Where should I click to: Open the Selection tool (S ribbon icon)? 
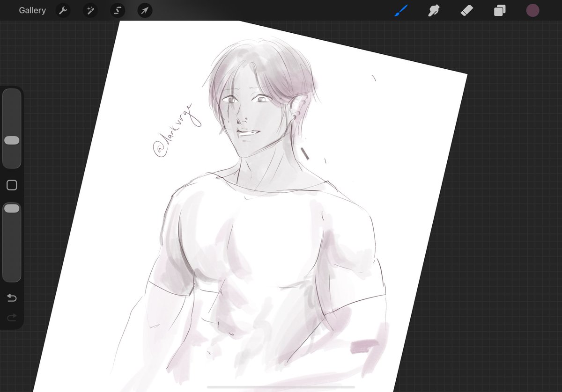(x=118, y=10)
